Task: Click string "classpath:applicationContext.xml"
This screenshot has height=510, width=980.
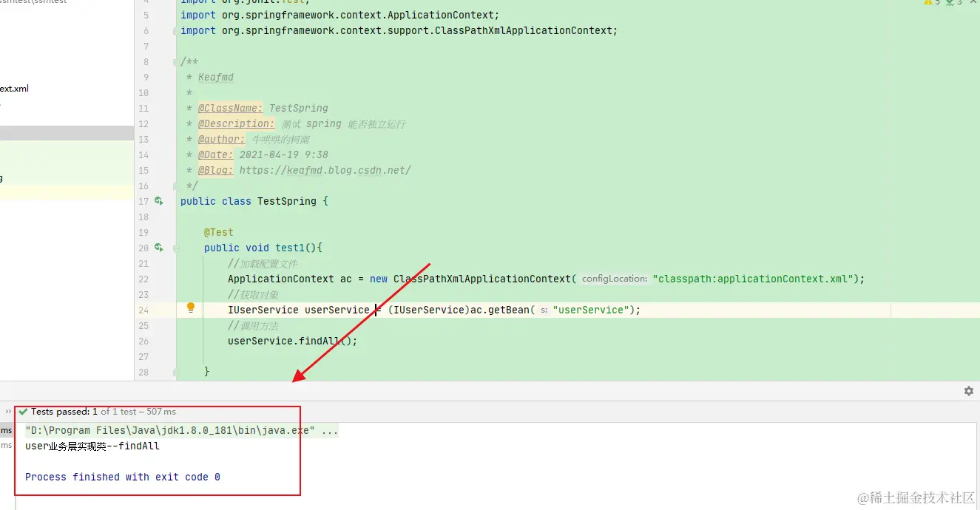Action: point(754,279)
